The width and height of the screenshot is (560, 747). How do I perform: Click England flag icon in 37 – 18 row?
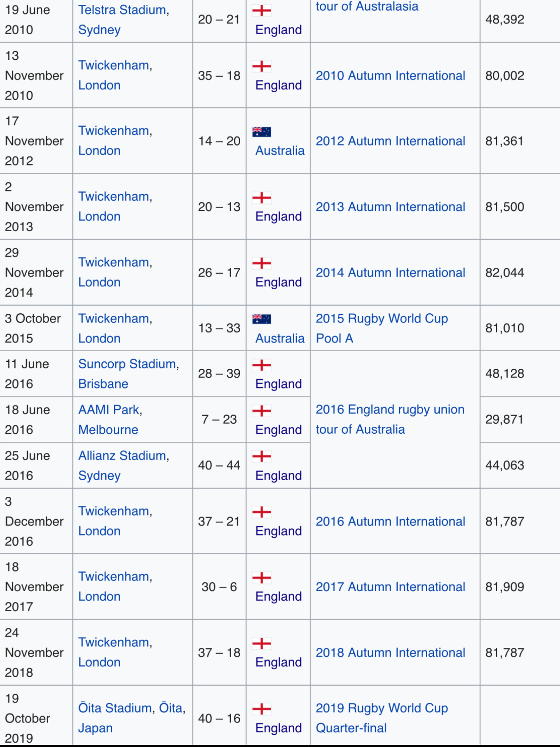click(x=261, y=643)
